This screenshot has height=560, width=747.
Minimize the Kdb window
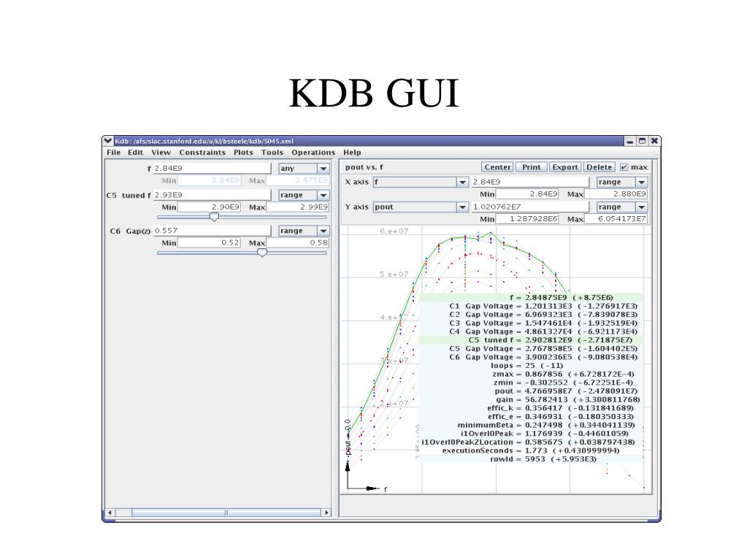pyautogui.click(x=630, y=141)
